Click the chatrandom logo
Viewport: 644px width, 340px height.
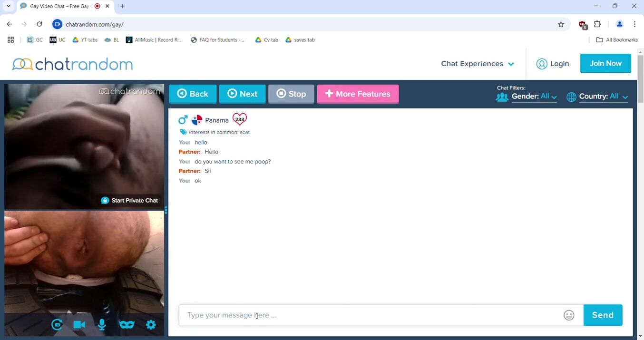click(x=72, y=64)
